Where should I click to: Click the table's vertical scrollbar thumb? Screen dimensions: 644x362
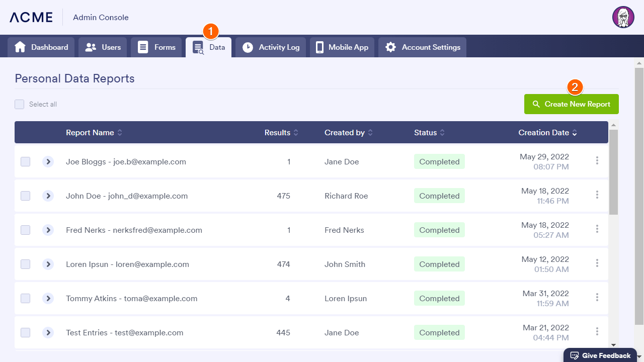pyautogui.click(x=613, y=171)
